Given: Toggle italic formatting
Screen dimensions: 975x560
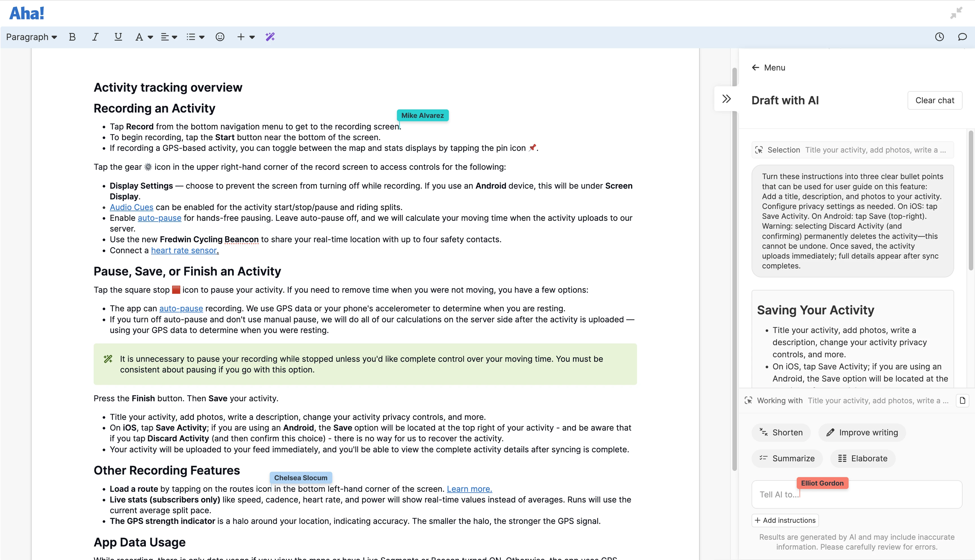Looking at the screenshot, I should (95, 37).
